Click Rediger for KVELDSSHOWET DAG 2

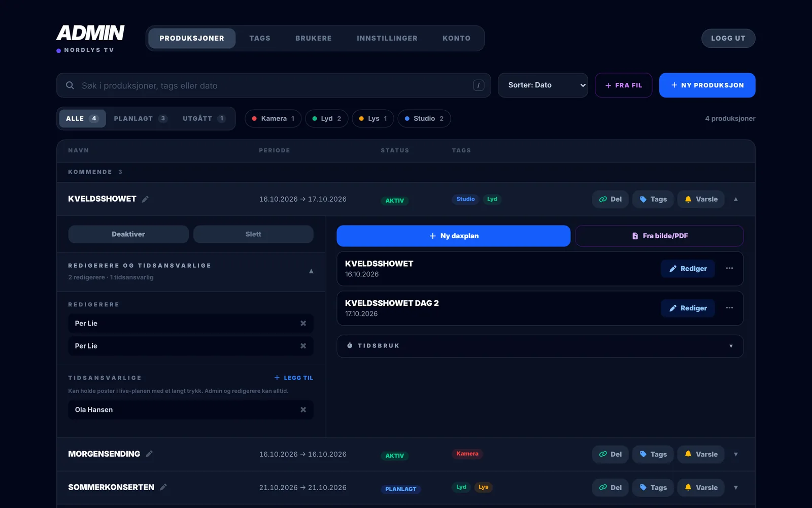click(x=688, y=308)
